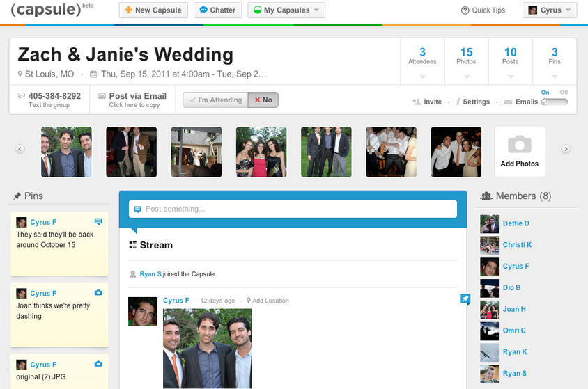Click the blue pin icon on the post
The image size is (588, 389).
coord(465,299)
